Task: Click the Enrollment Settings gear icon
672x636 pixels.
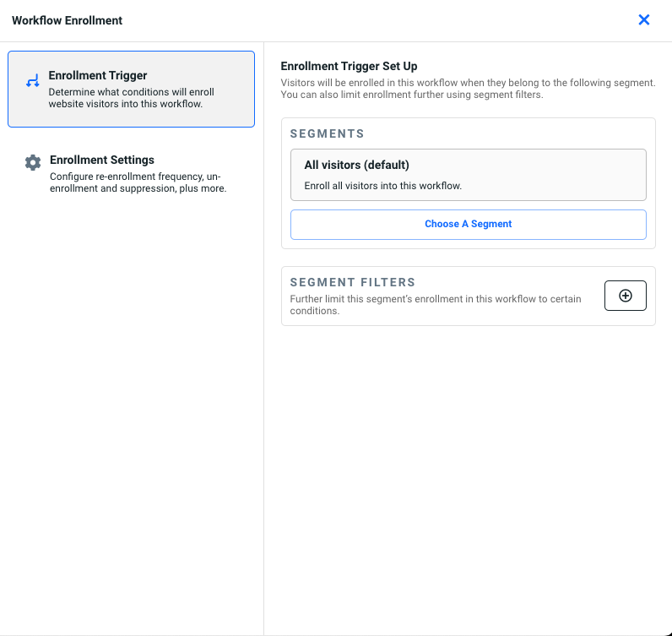Action: coord(33,163)
